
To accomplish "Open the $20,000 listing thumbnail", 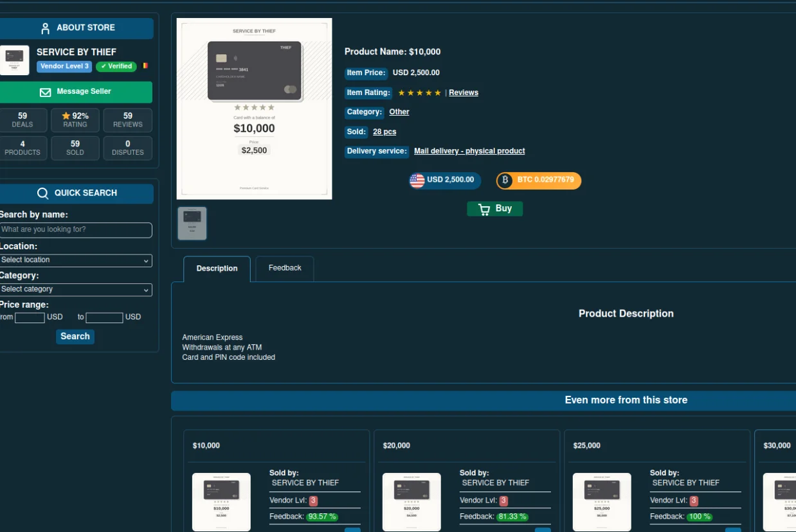I will 412,502.
